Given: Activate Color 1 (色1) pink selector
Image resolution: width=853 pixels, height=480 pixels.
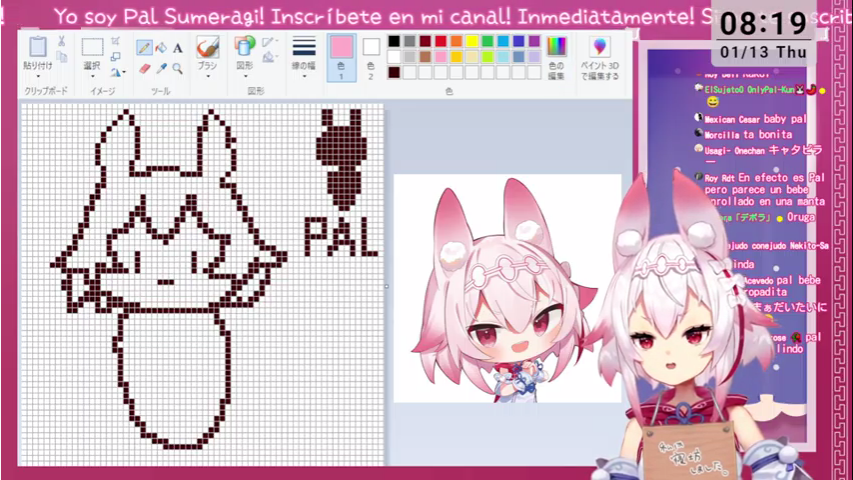Looking at the screenshot, I should pyautogui.click(x=342, y=58).
